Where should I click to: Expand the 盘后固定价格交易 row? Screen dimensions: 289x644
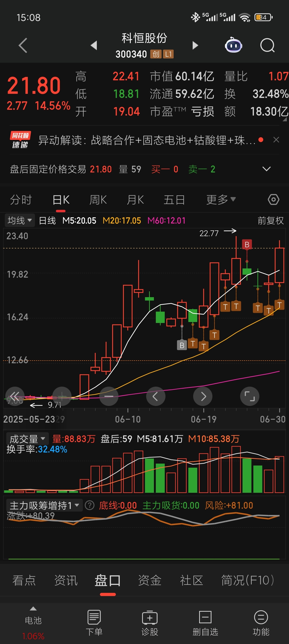pos(267,169)
